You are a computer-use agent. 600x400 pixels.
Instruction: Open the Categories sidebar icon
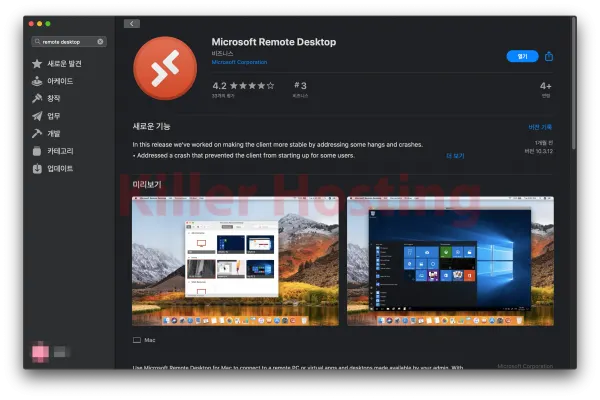click(37, 151)
